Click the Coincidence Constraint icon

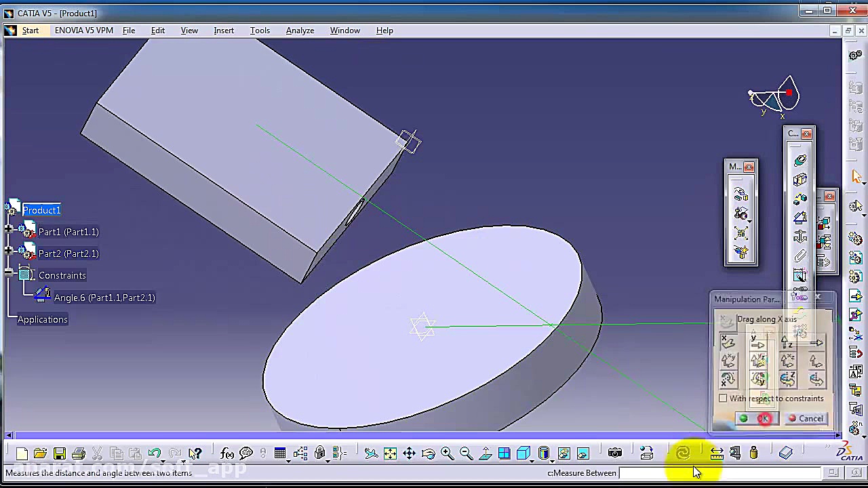tap(800, 160)
